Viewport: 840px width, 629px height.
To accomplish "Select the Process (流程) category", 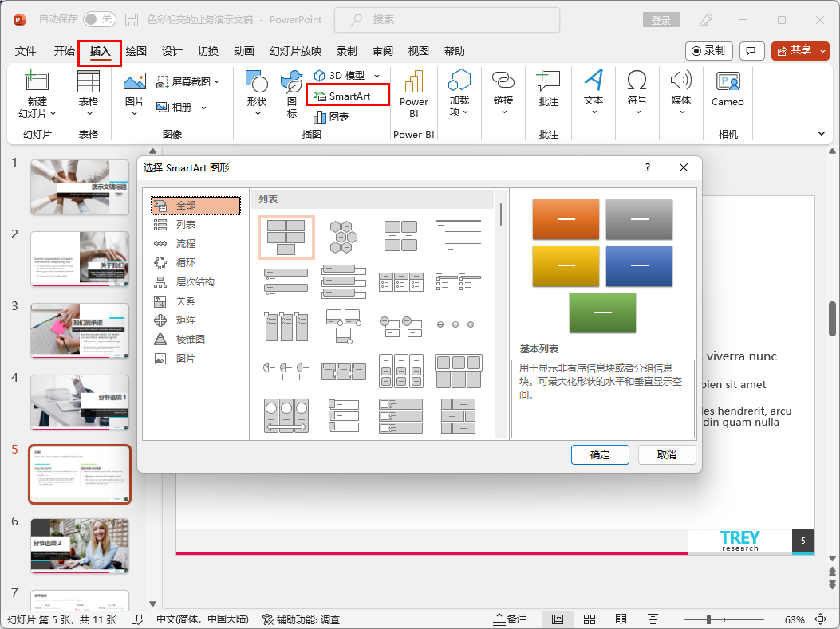I will [195, 244].
